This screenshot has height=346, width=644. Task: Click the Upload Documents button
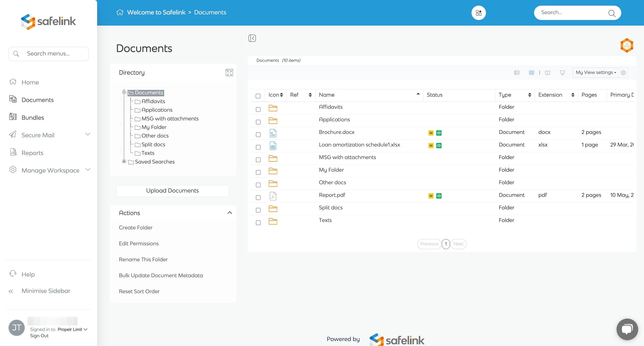tap(172, 191)
